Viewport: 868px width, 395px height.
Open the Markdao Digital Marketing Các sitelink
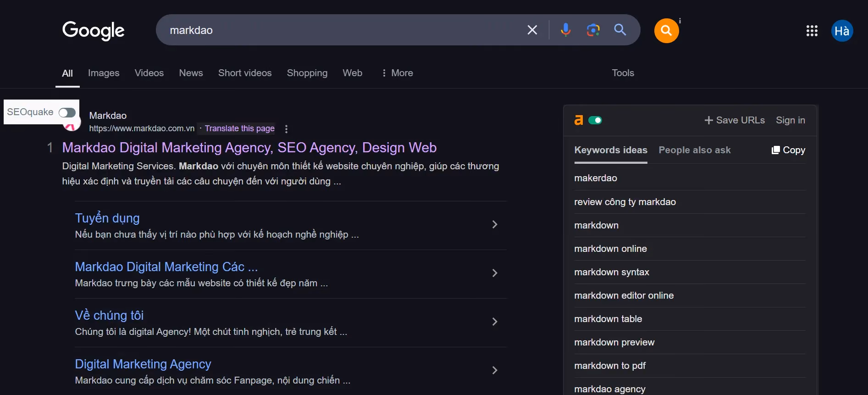pyautogui.click(x=166, y=267)
